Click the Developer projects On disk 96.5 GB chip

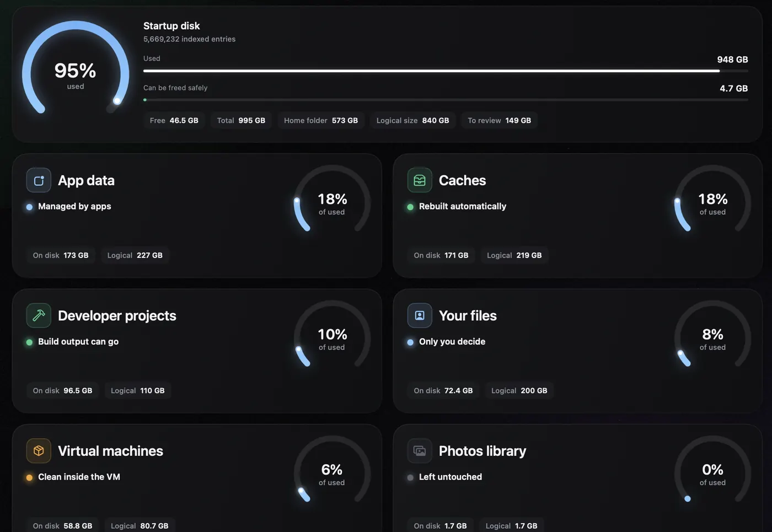62,390
